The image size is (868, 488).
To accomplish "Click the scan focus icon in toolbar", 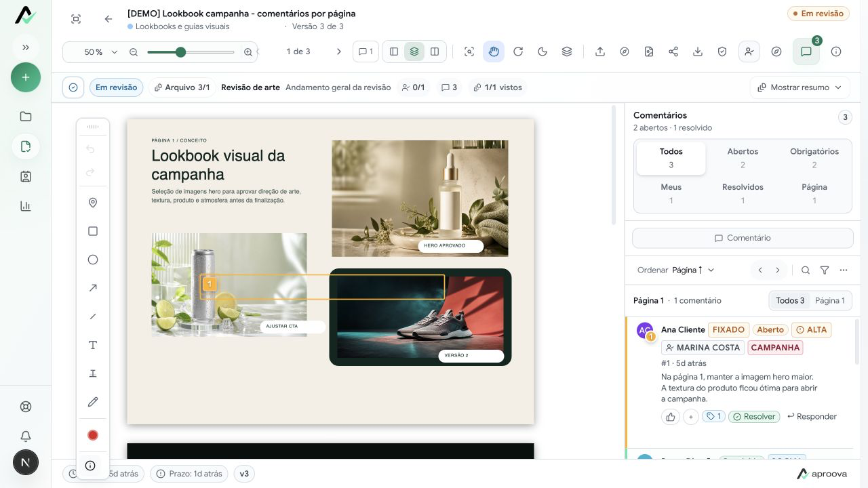I will coord(469,52).
